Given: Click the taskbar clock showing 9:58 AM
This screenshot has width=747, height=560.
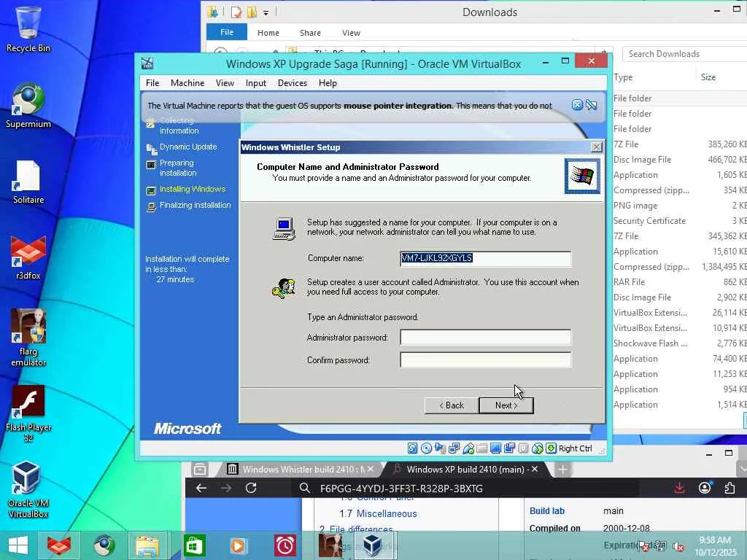Looking at the screenshot, I should (x=715, y=546).
